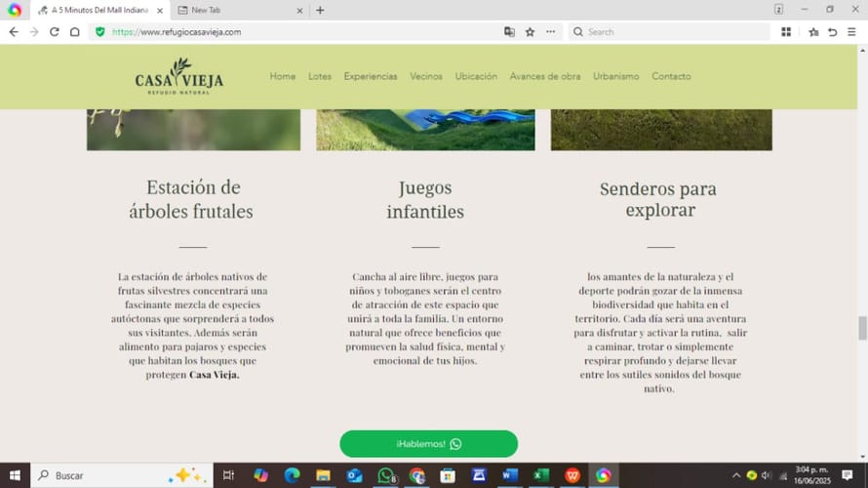Click the fruit tree station image
This screenshot has height=488, width=868.
(194, 130)
